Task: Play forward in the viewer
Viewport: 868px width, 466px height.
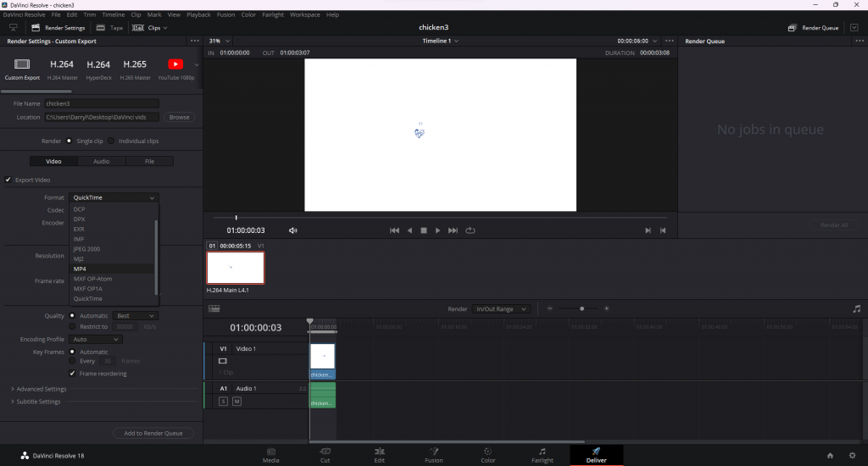Action: [438, 230]
